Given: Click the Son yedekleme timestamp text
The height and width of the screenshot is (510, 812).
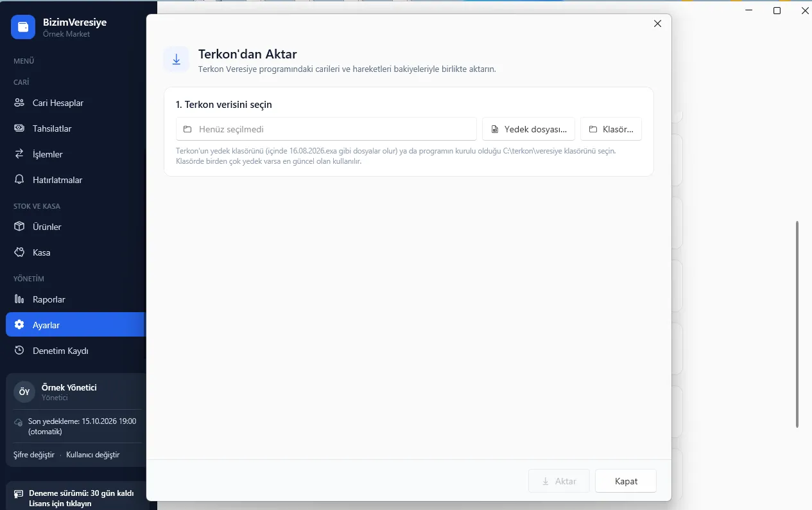Looking at the screenshot, I should (82, 426).
